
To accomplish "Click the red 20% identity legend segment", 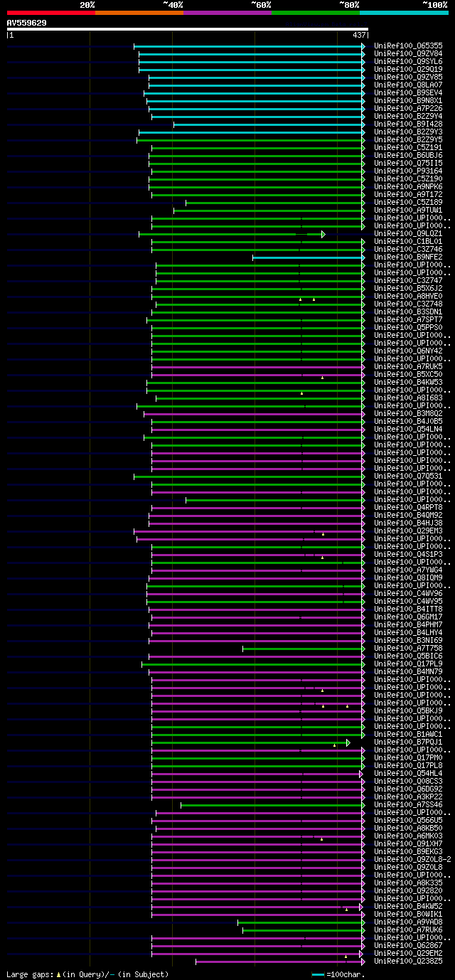I will point(50,12).
